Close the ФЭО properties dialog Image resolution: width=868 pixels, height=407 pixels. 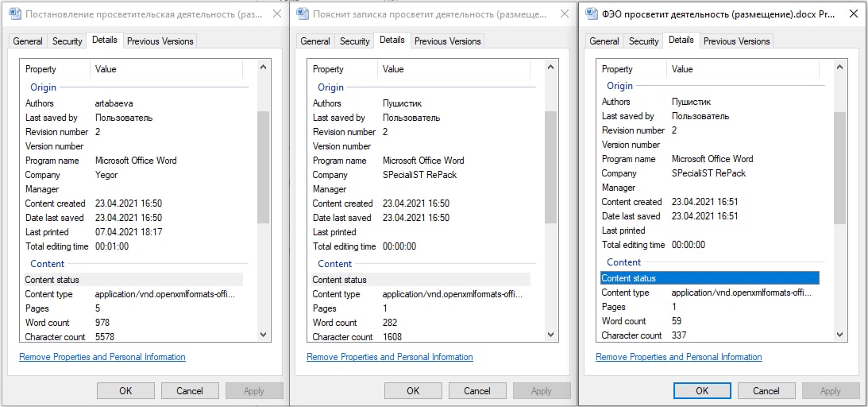[853, 14]
